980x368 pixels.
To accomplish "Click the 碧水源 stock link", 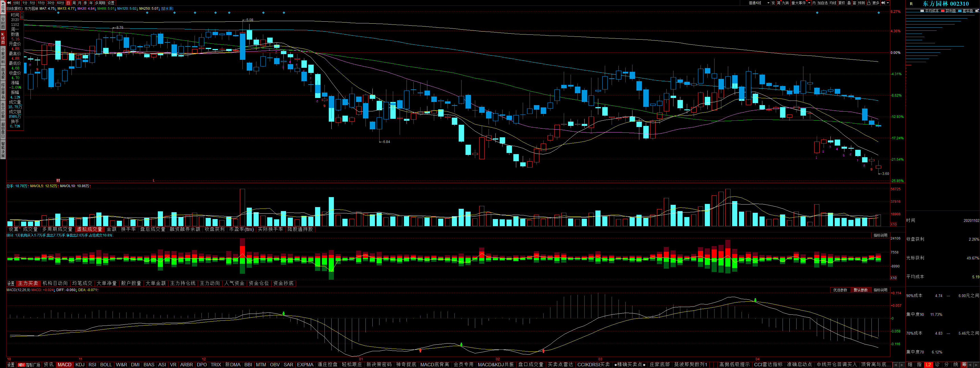I will 167,8.
